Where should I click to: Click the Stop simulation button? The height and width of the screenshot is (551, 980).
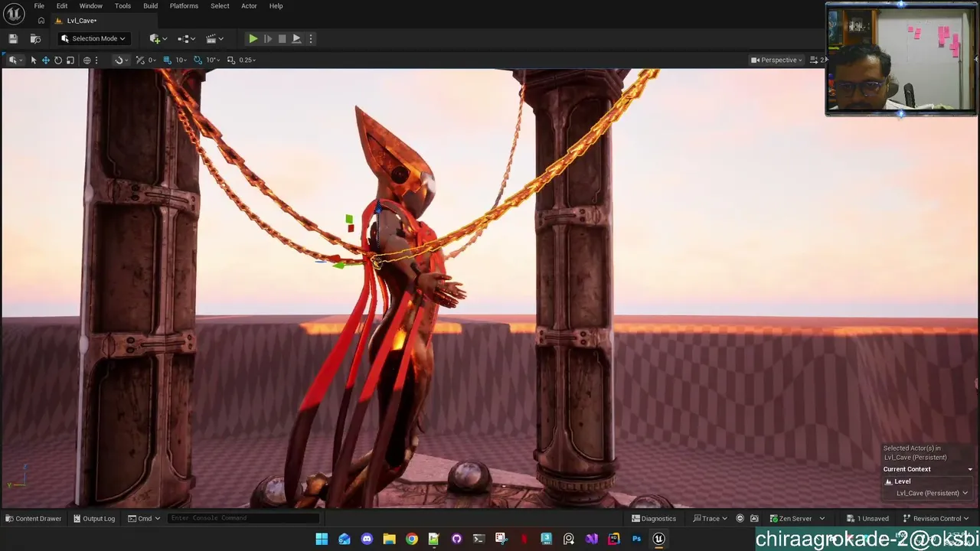pyautogui.click(x=282, y=38)
